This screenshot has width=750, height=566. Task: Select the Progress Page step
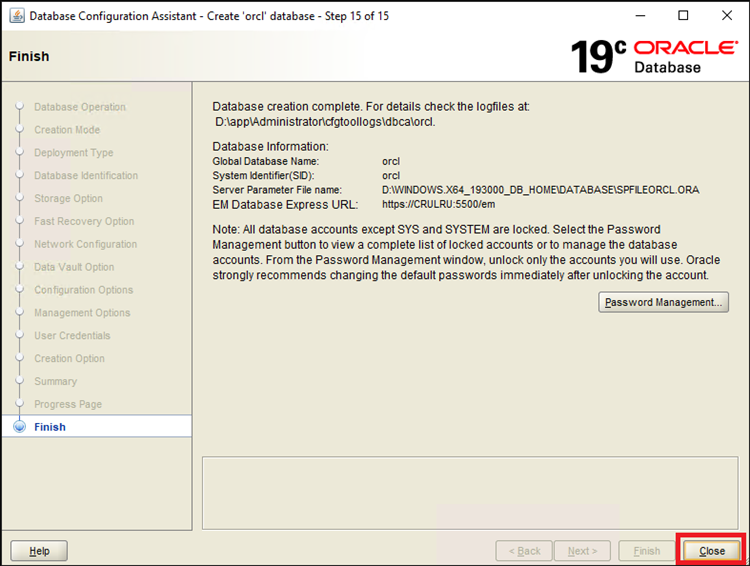[68, 404]
